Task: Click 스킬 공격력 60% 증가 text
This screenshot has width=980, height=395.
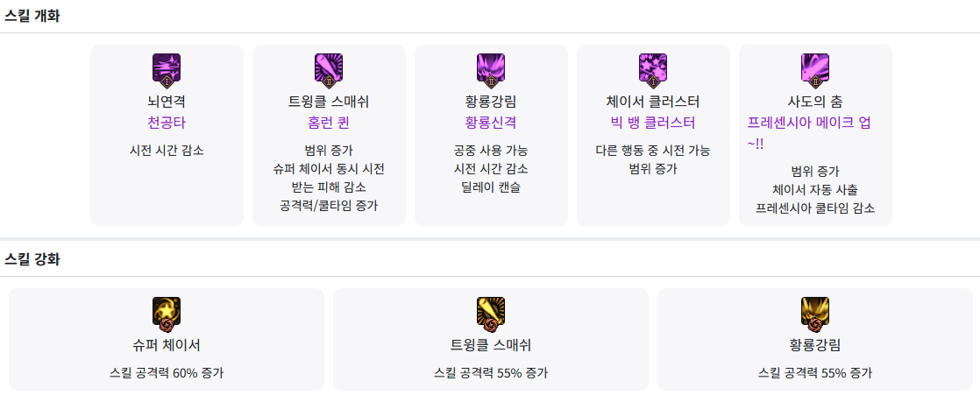Action: 167,372
